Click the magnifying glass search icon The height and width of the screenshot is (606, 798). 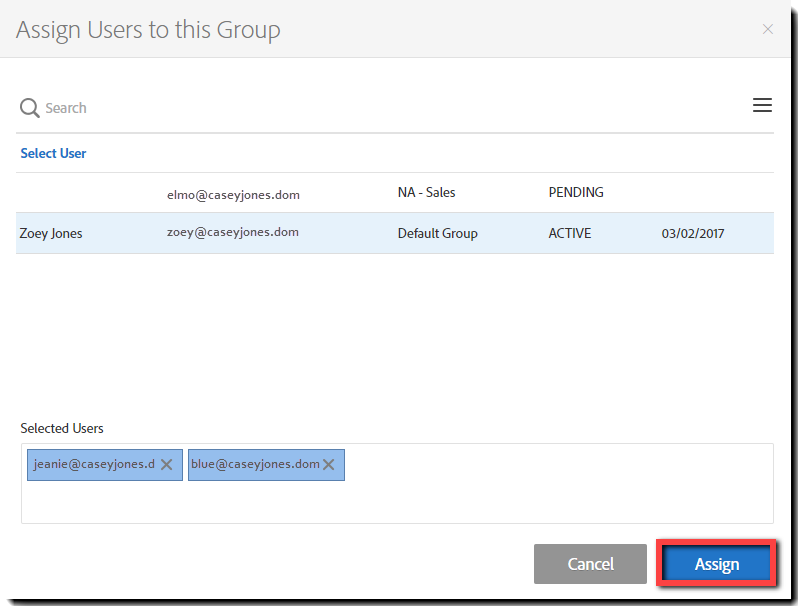(30, 108)
